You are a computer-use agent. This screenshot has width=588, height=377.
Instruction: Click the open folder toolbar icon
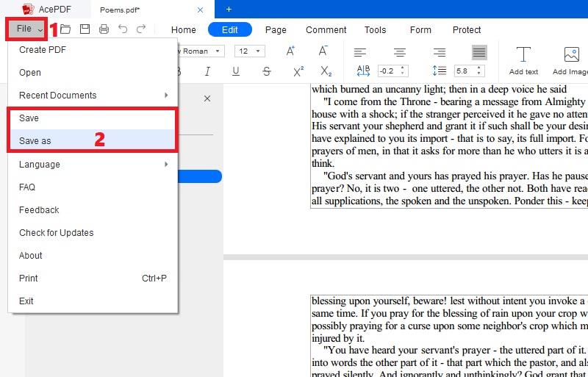65,29
